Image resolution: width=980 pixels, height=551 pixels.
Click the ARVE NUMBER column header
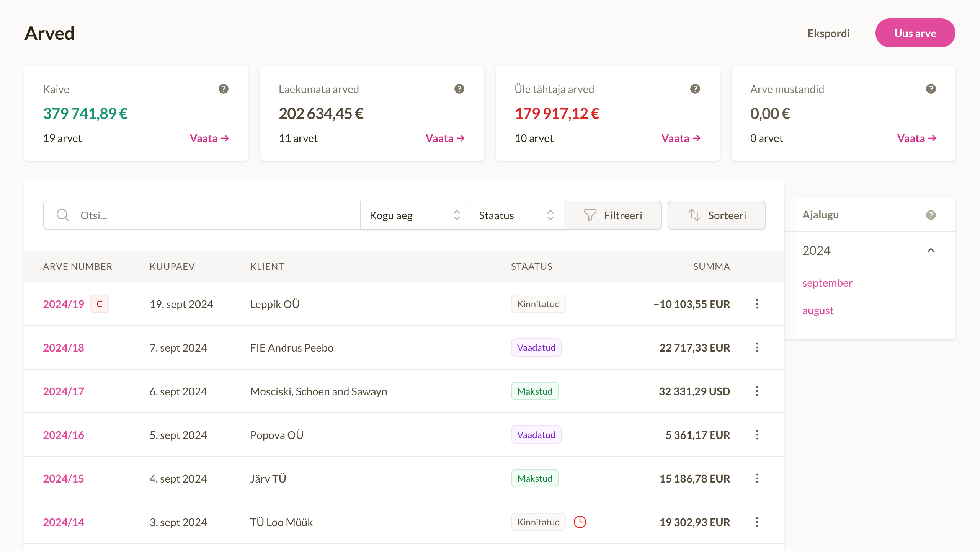click(78, 267)
